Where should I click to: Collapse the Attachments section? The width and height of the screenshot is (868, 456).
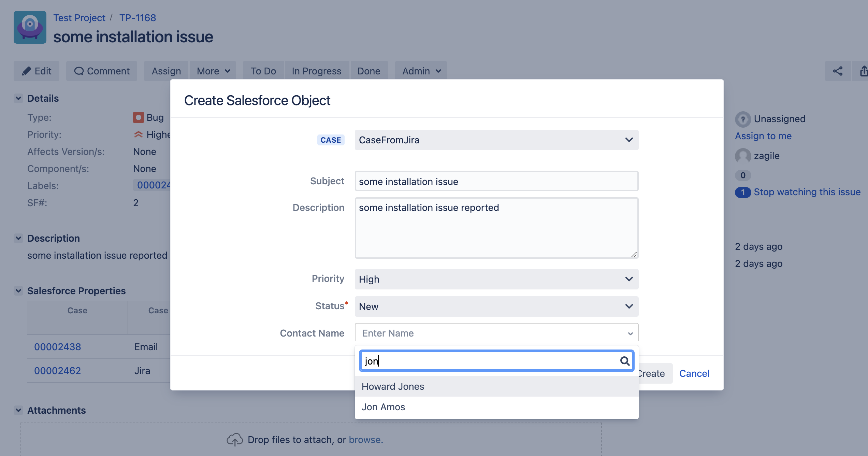(18, 410)
